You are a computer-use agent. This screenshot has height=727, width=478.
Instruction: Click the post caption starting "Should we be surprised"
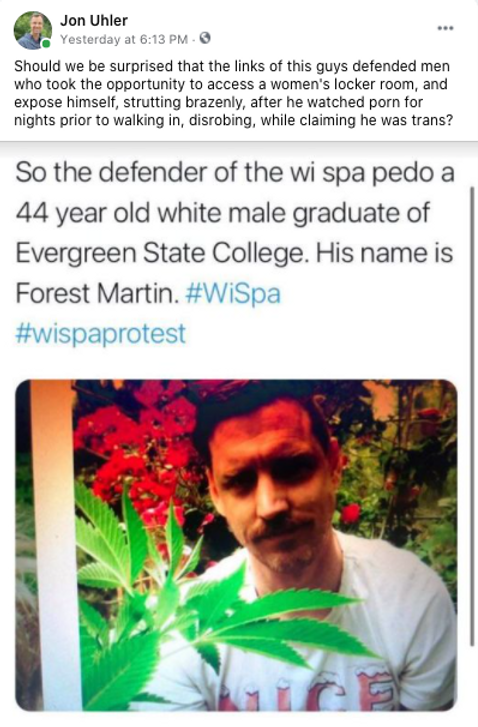[x=232, y=93]
